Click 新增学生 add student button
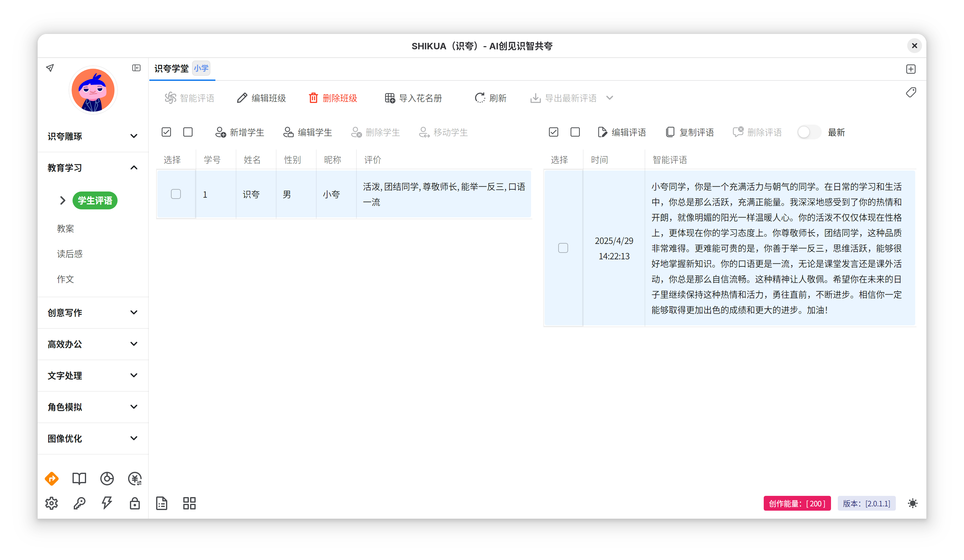This screenshot has width=964, height=560. click(x=239, y=132)
